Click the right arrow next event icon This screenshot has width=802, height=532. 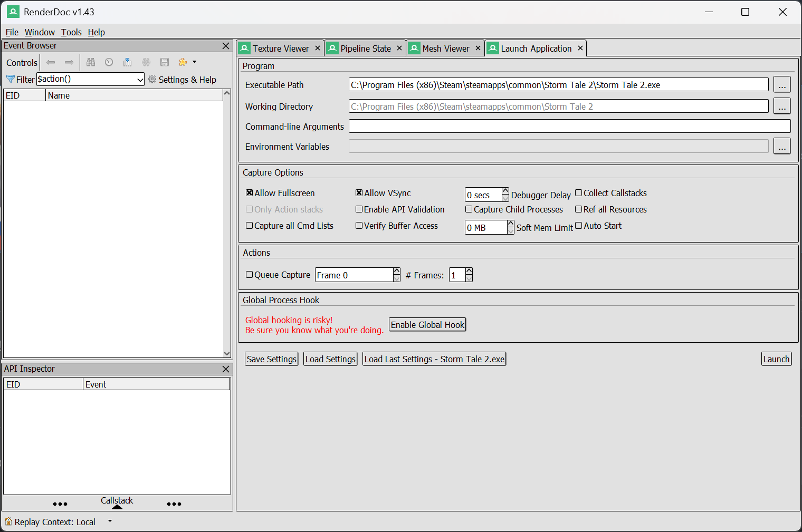[x=69, y=62]
